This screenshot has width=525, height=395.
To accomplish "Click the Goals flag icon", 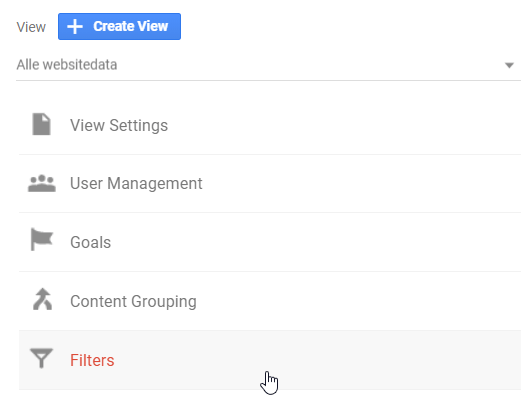I will tap(42, 239).
